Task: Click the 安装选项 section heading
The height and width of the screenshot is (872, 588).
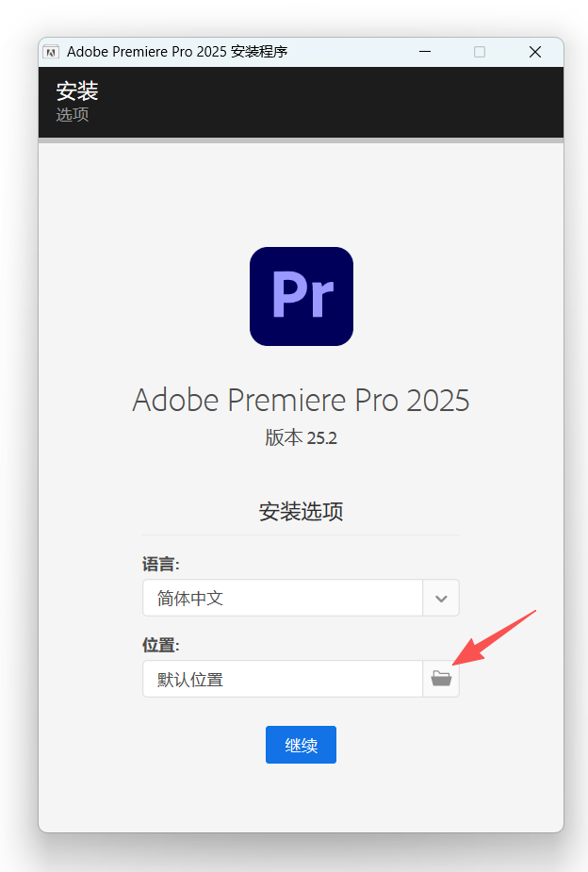Action: pyautogui.click(x=301, y=512)
